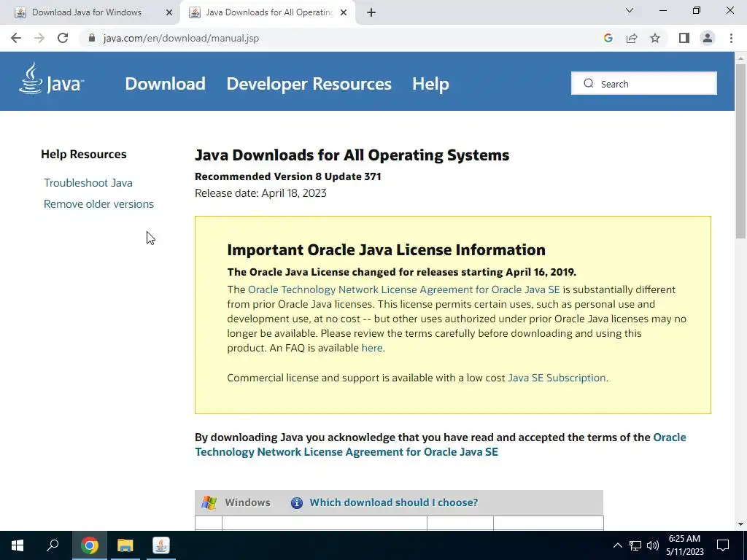
Task: Open Developer Resources in the header
Action: pos(309,84)
